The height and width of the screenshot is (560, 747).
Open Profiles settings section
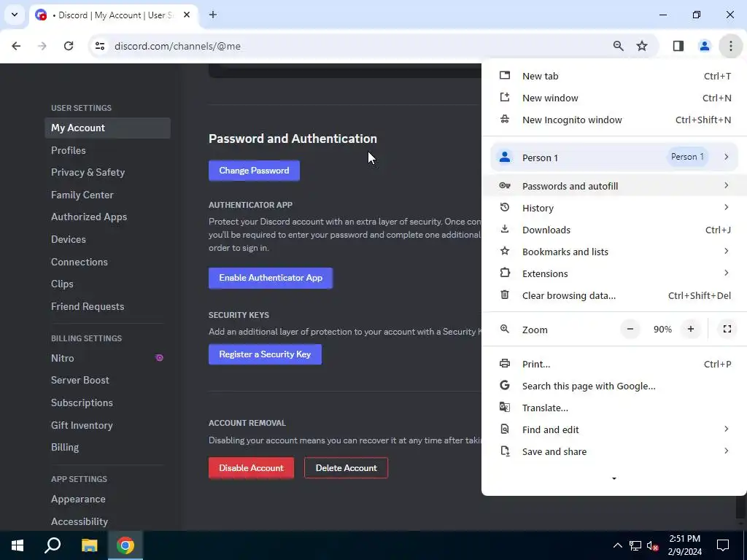[x=108, y=150]
